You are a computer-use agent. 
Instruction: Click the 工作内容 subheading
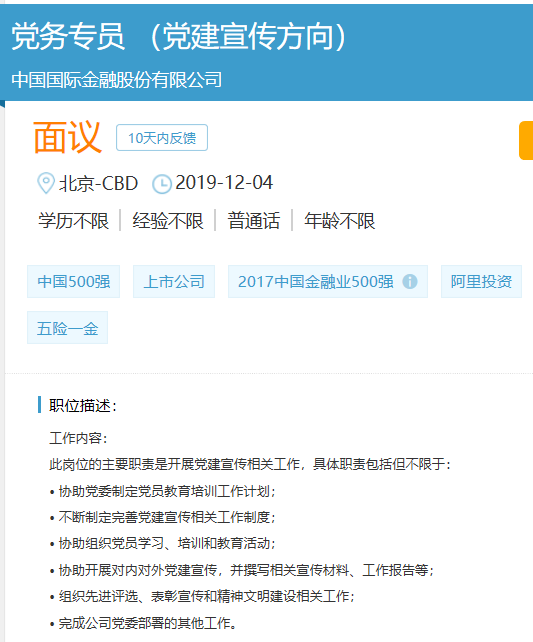[78, 438]
